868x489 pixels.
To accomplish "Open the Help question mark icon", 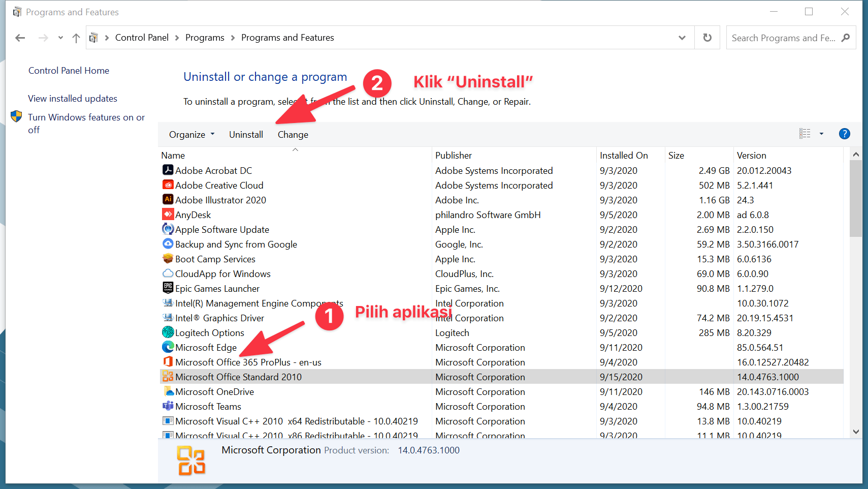I will 844,134.
